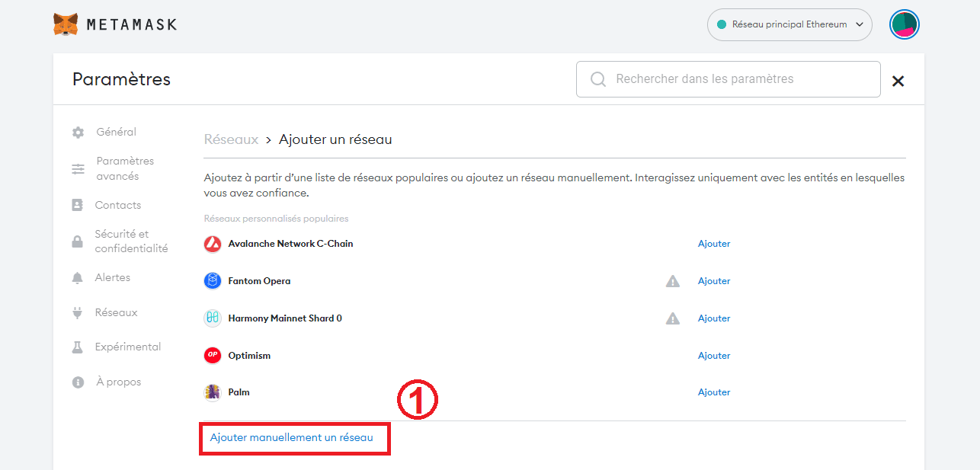The width and height of the screenshot is (980, 470).
Task: Click the Contacts sidebar icon
Action: (78, 204)
